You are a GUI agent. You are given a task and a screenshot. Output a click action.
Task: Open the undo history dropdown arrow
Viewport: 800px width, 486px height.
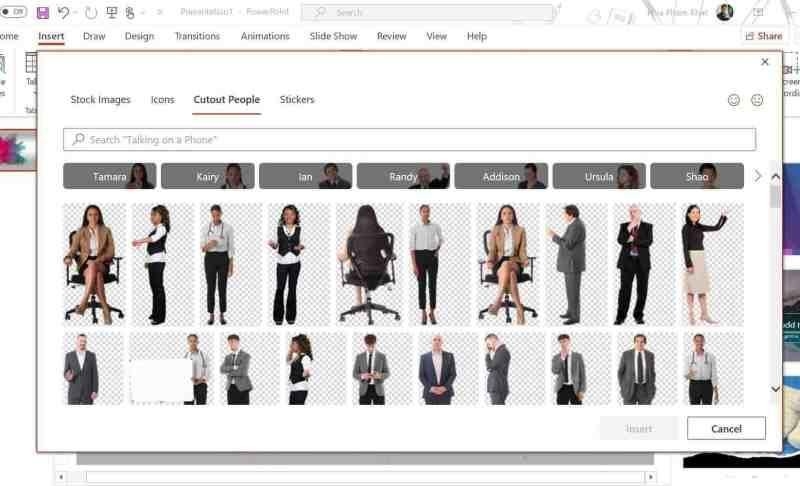[x=76, y=13]
